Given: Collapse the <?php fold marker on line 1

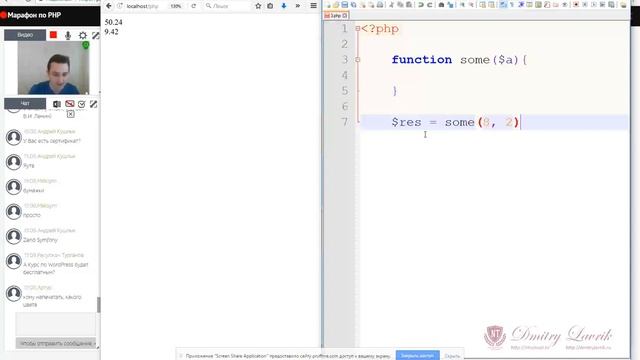Looking at the screenshot, I should point(358,29).
